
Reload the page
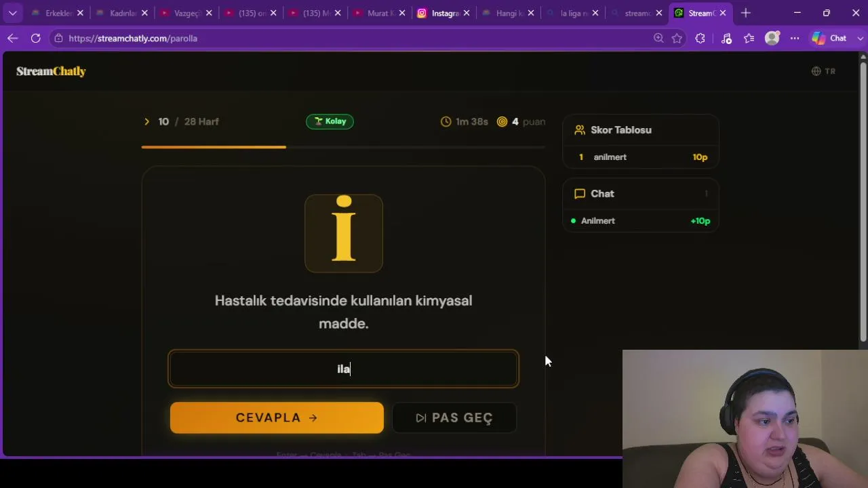tap(35, 39)
